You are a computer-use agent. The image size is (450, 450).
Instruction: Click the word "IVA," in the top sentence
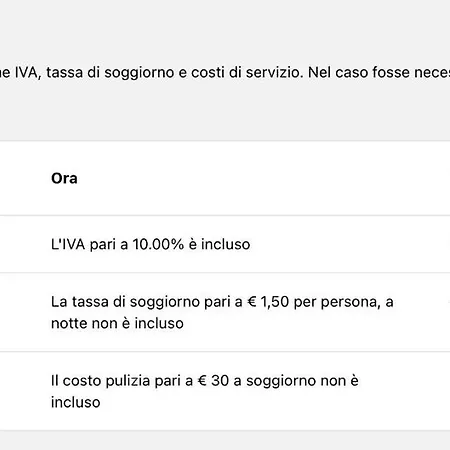pos(28,72)
